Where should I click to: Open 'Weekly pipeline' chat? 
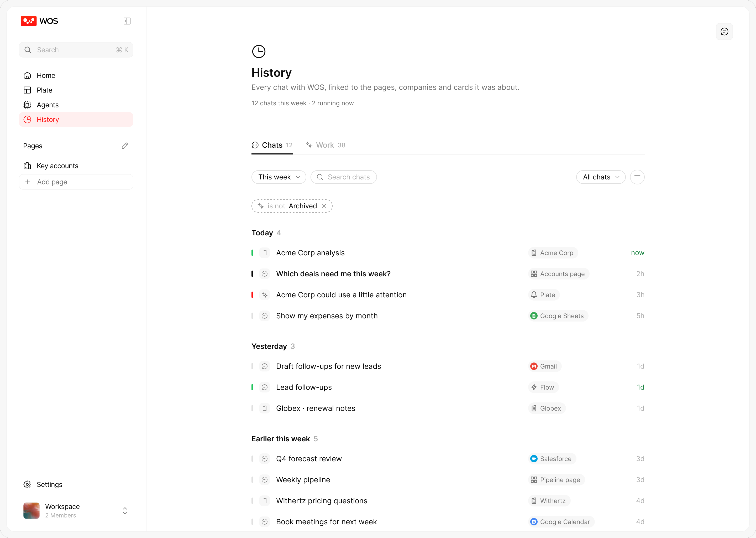tap(303, 480)
